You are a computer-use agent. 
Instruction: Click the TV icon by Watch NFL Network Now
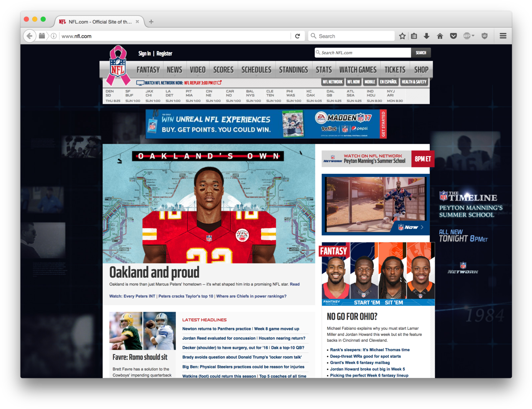(140, 83)
